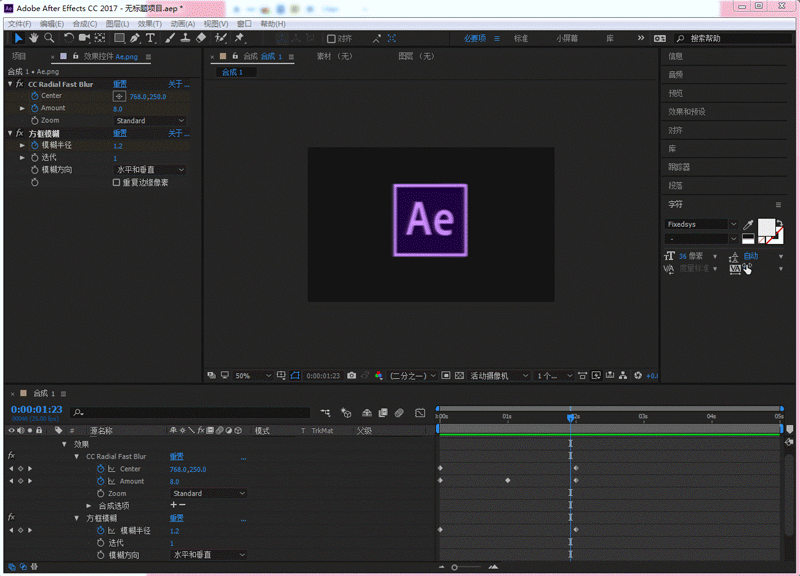Click the 关于 link for 方框模糊

176,133
